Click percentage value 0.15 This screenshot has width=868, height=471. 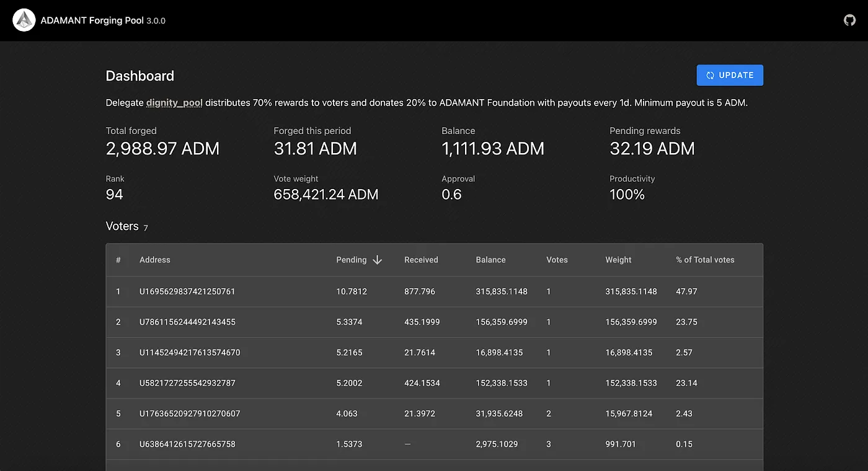[684, 444]
